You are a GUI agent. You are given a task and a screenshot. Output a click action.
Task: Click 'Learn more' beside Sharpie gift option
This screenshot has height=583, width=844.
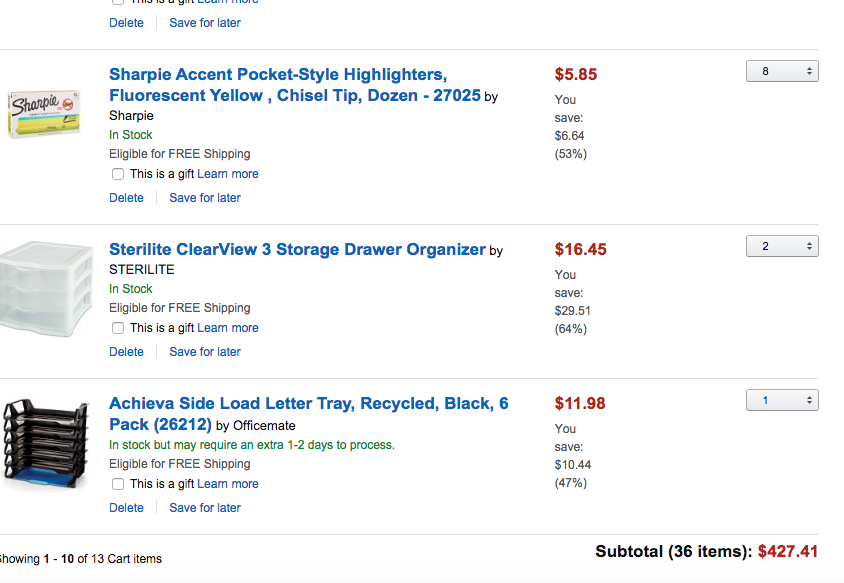point(228,174)
